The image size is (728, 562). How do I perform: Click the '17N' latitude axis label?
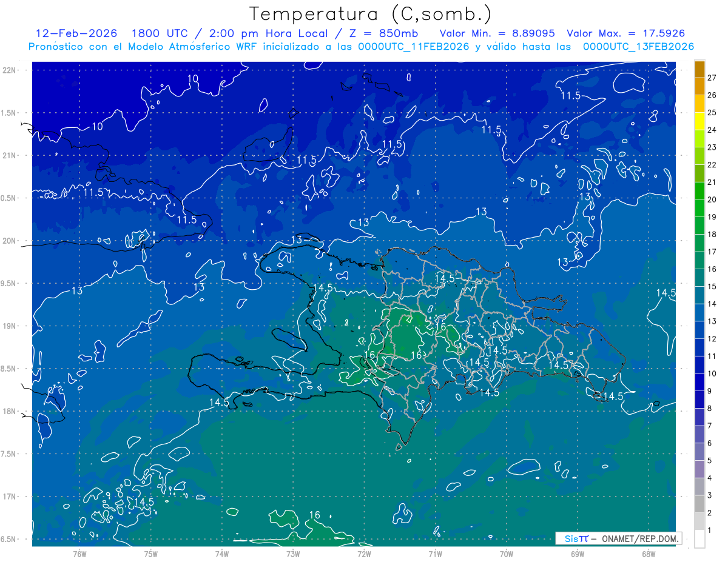click(x=9, y=497)
